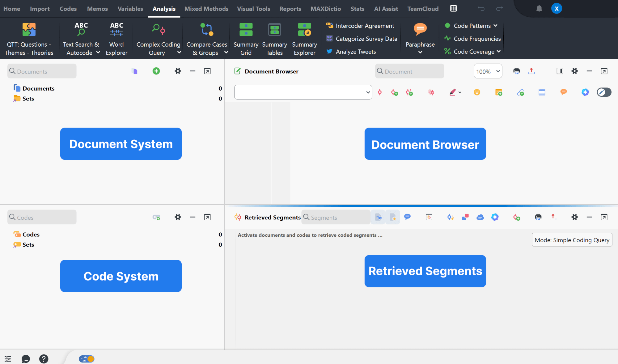Export document from Document Browser
The width and height of the screenshot is (618, 364).
pos(531,71)
